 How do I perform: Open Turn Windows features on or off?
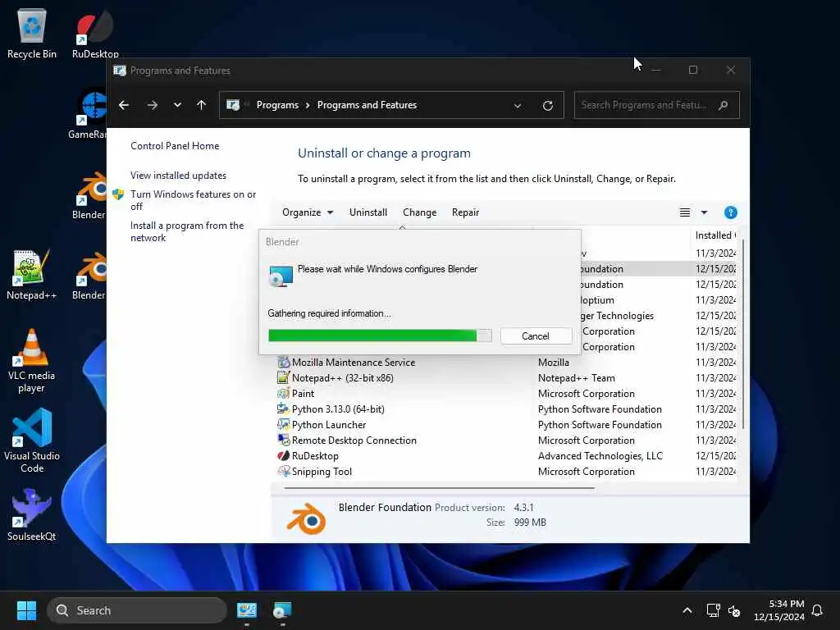coord(193,200)
